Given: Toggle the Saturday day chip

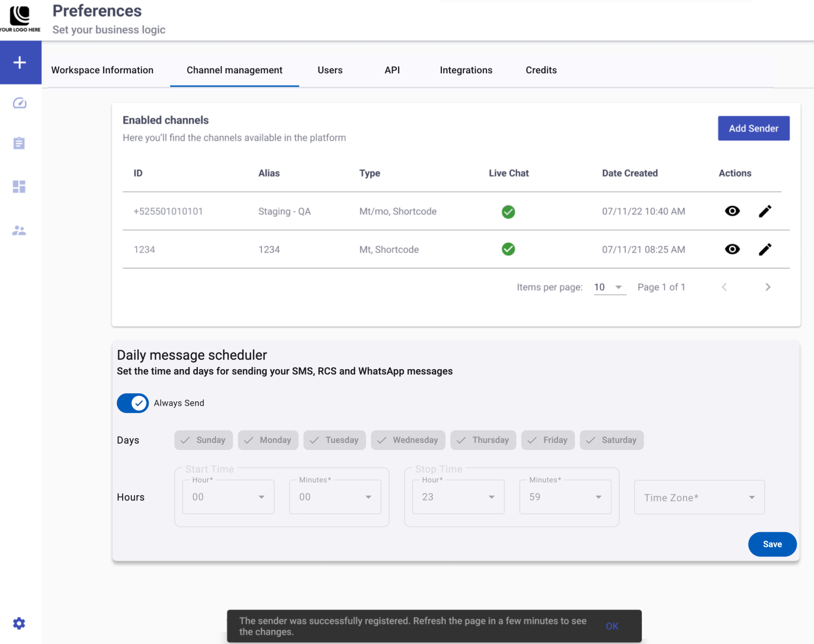Looking at the screenshot, I should (612, 440).
